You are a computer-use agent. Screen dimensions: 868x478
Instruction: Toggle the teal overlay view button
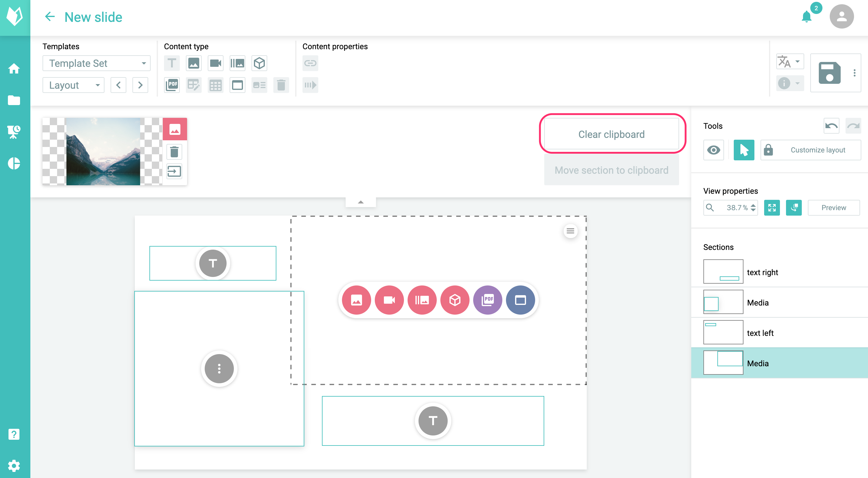[794, 207]
